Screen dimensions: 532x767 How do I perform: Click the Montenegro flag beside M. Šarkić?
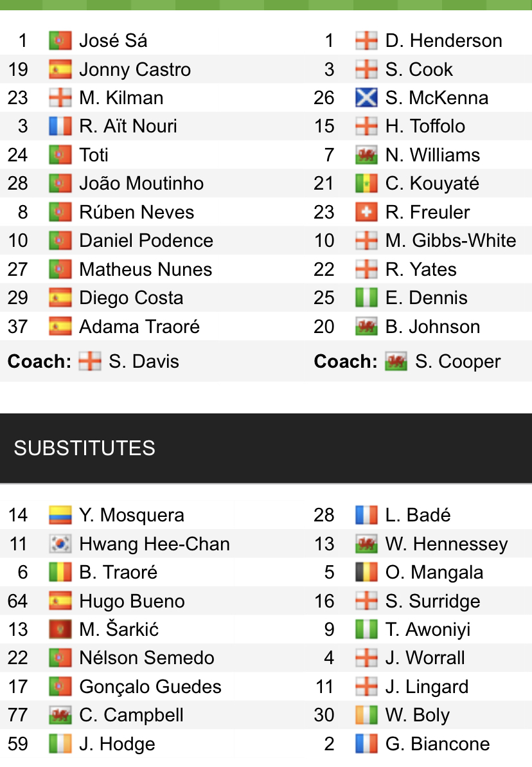click(60, 629)
